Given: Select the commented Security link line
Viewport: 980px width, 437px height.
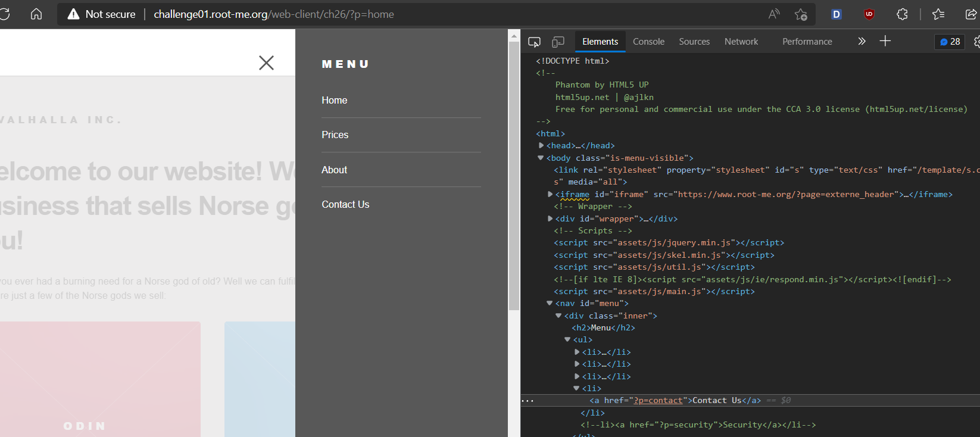Looking at the screenshot, I should coord(698,424).
